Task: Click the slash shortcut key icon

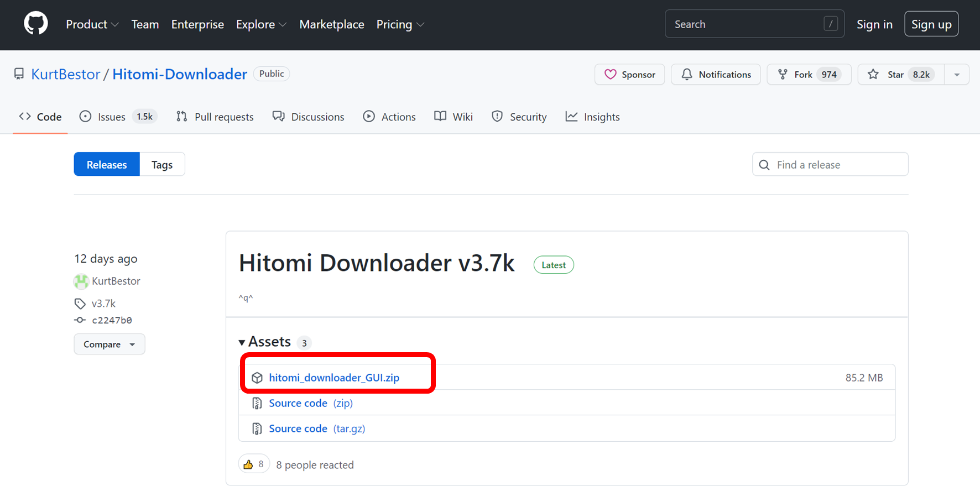Action: [x=831, y=24]
